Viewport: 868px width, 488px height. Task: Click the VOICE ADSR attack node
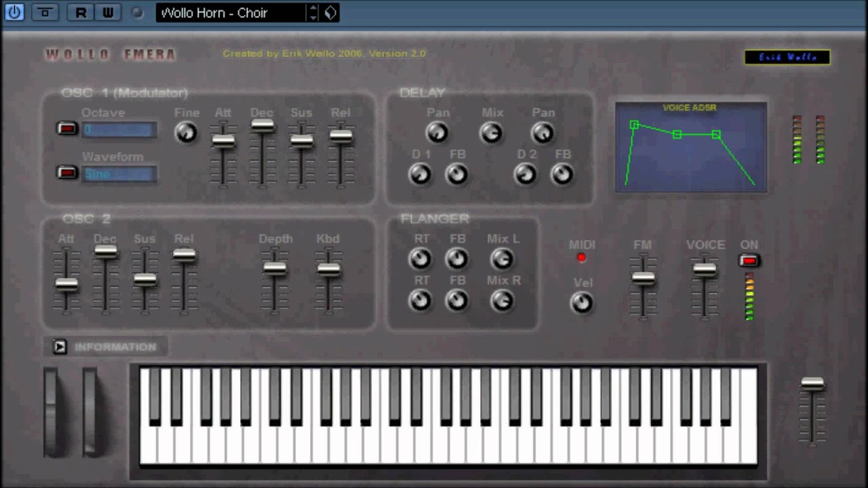pyautogui.click(x=634, y=125)
